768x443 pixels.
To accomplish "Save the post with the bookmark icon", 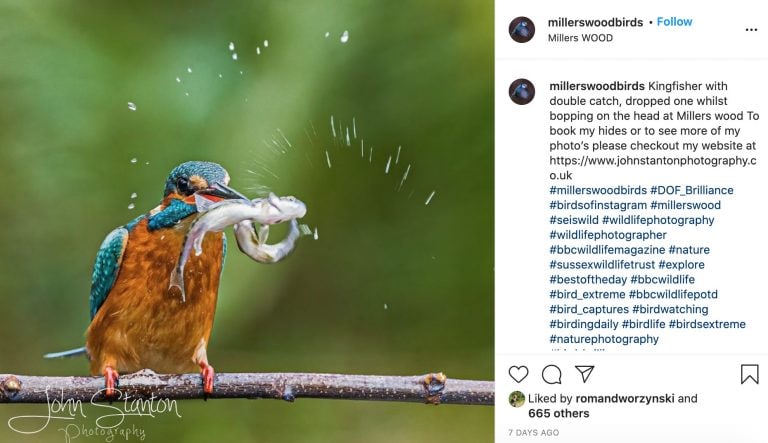I will pos(749,374).
